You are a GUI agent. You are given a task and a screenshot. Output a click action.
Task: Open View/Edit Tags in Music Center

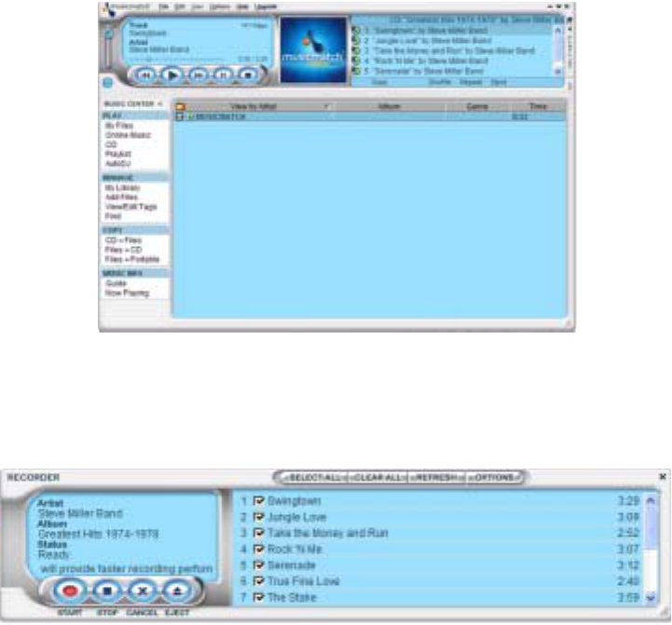(130, 207)
